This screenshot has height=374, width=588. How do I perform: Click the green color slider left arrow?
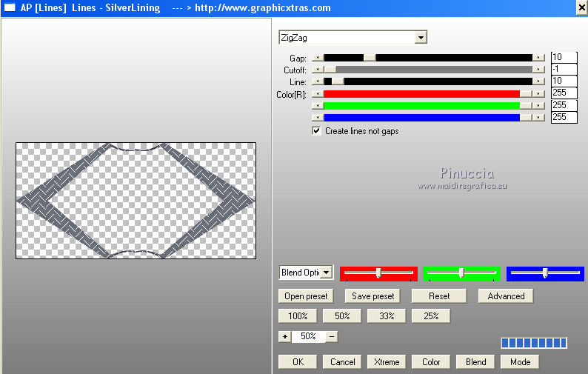318,106
